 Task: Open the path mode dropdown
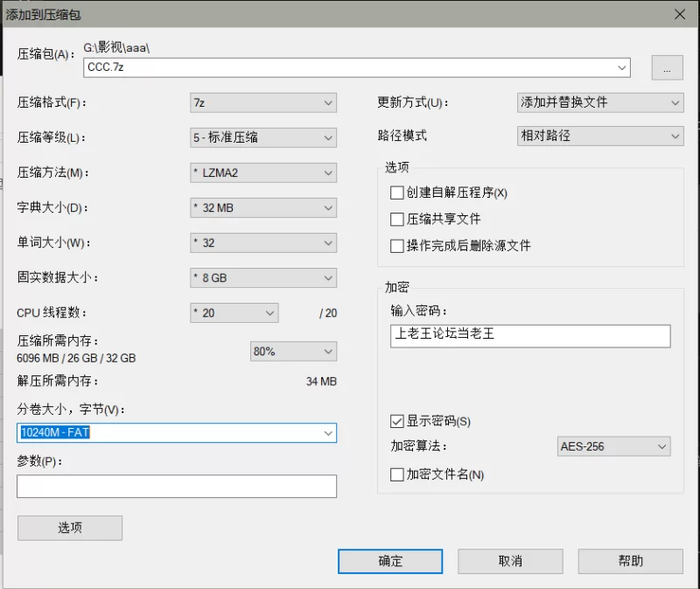click(x=600, y=137)
